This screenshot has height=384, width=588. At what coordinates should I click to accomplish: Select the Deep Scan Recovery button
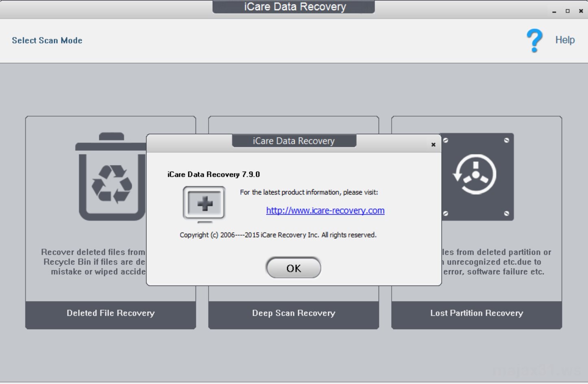coord(294,315)
